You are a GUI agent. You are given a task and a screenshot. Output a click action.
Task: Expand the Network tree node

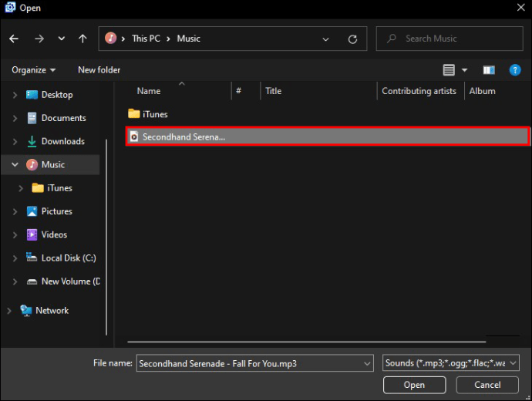click(x=9, y=311)
